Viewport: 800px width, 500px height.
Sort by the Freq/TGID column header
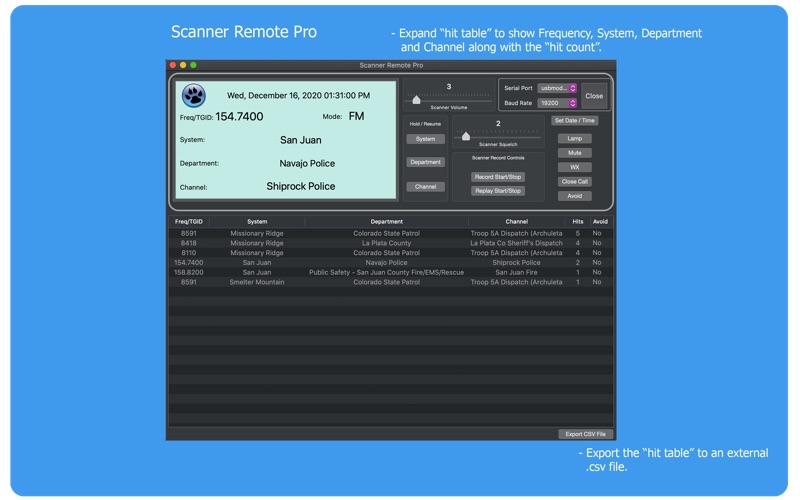(x=189, y=222)
